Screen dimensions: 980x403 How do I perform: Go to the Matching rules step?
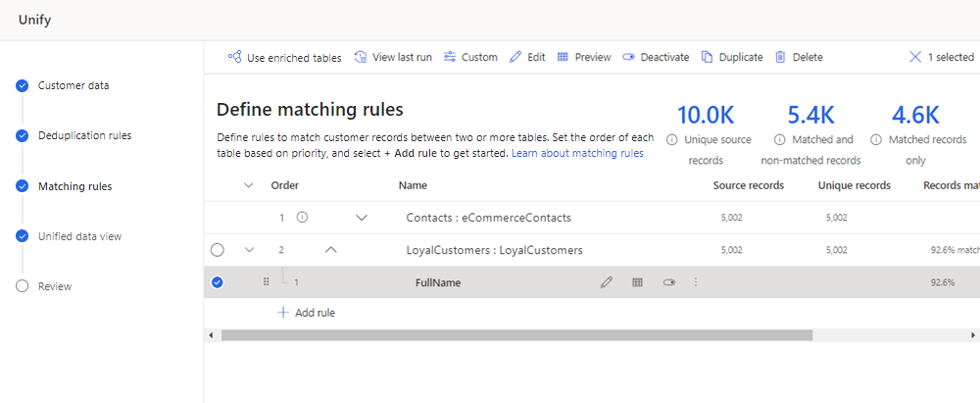(x=75, y=186)
